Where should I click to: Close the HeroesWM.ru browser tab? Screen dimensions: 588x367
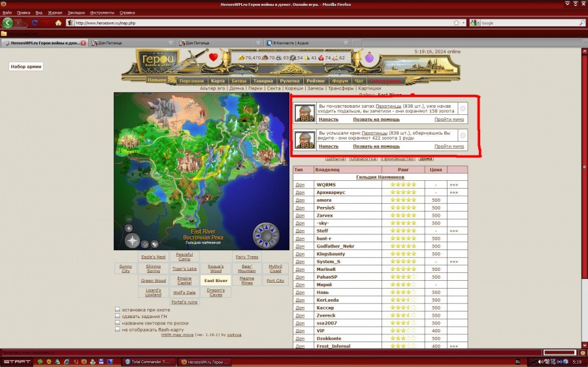pyautogui.click(x=83, y=42)
